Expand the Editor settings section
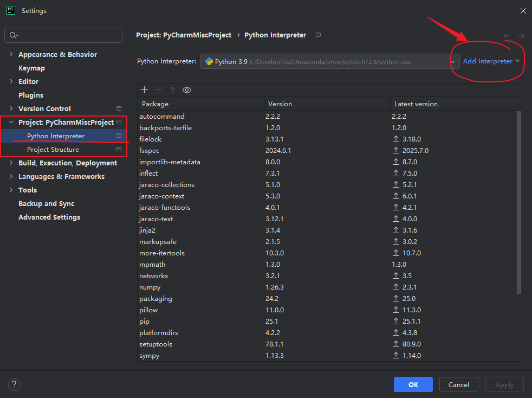Viewport: 532px width, 398px height. (x=11, y=81)
